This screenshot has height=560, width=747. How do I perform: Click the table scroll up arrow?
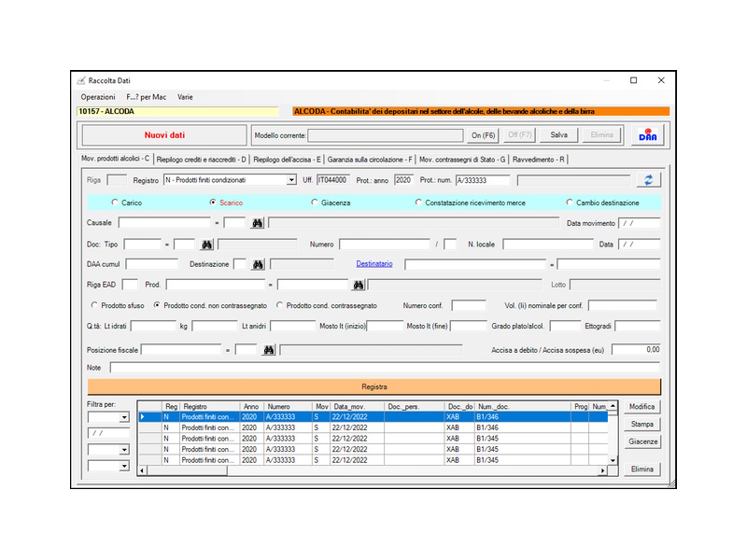click(613, 406)
